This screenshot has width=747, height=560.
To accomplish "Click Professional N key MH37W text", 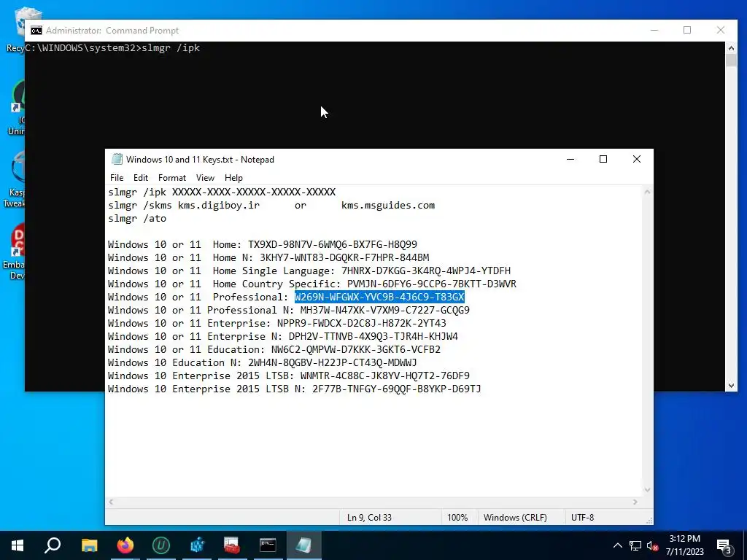I will [x=385, y=310].
